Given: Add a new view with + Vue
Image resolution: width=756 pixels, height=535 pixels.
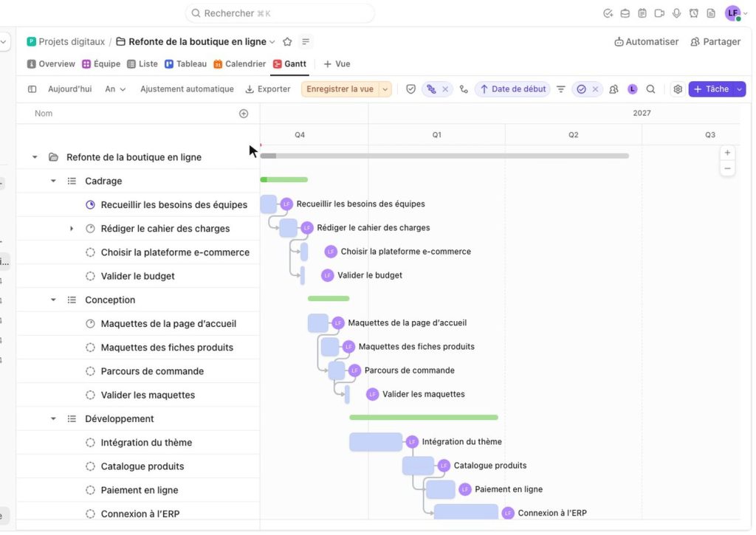Looking at the screenshot, I should pos(337,64).
